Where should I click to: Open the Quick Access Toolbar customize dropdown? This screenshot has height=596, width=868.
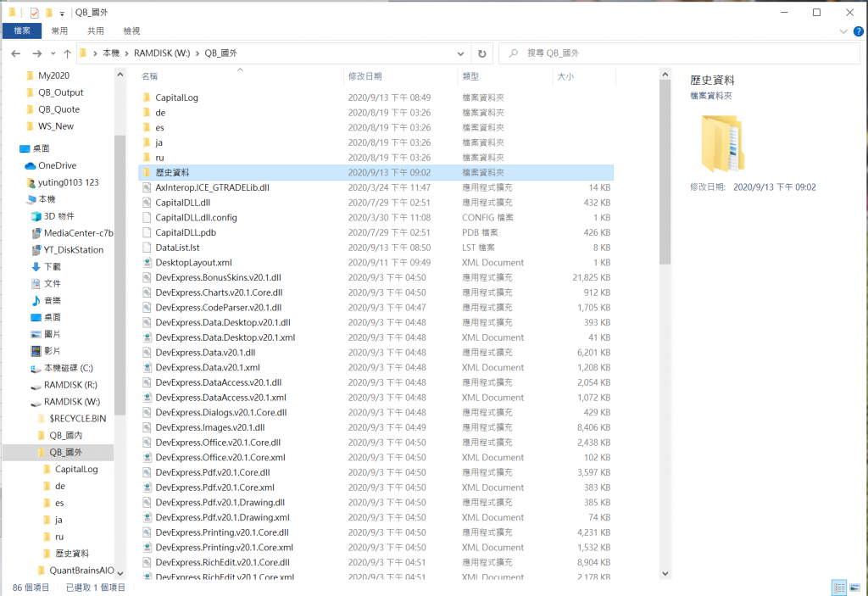(63, 14)
